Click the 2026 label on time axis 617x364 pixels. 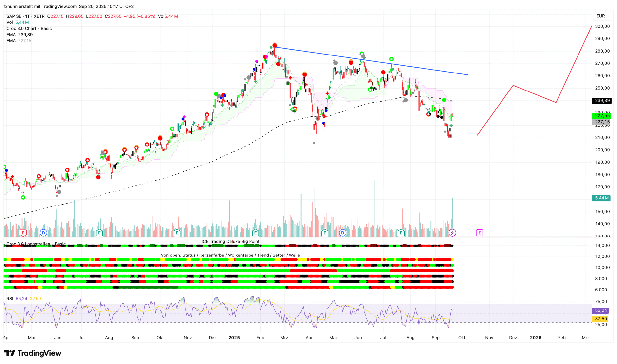pos(536,338)
